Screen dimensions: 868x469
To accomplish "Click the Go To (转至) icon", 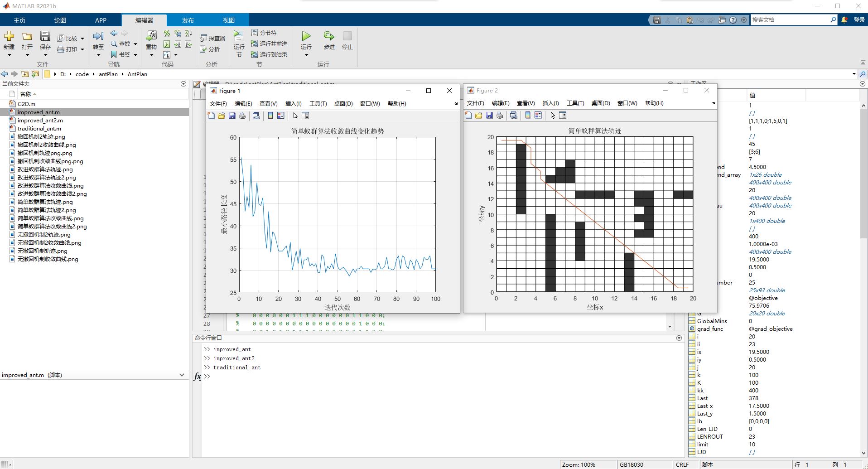I will [98, 37].
